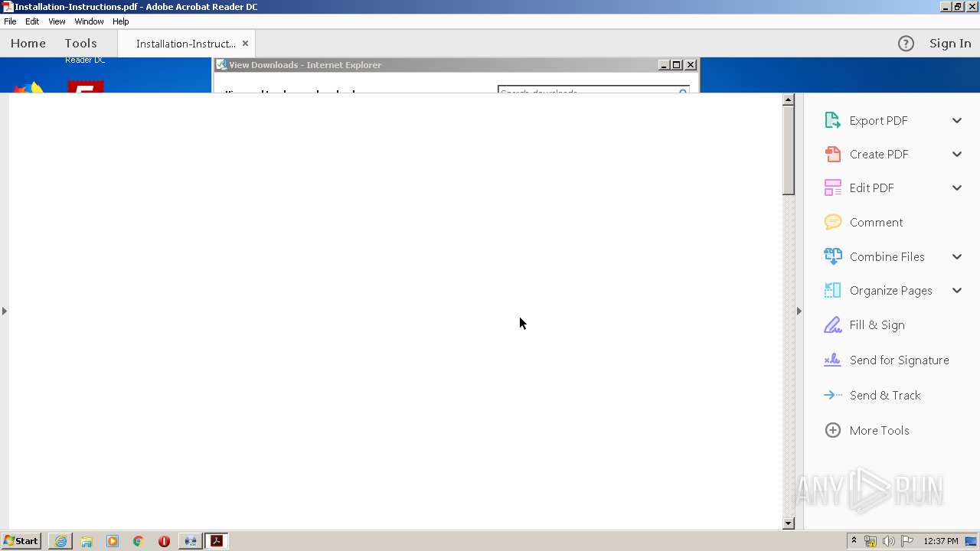The width and height of the screenshot is (980, 551).
Task: Launch Internet Explorer from the taskbar
Action: tap(60, 541)
